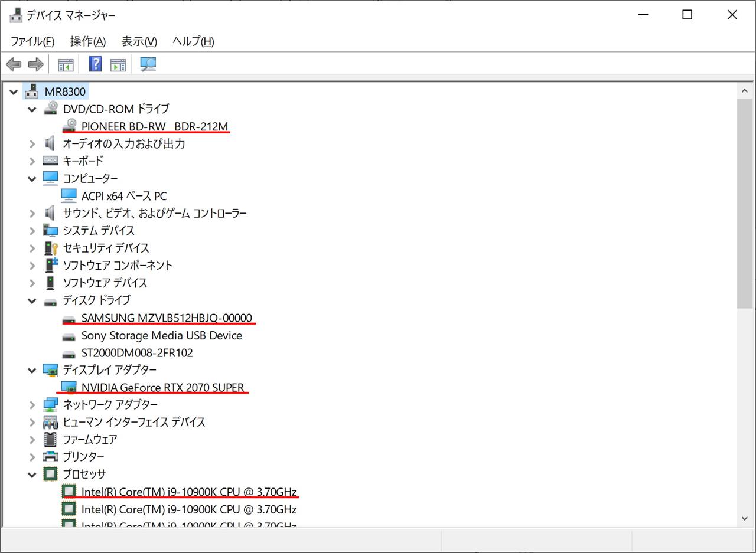The image size is (756, 553).
Task: Click the MR8300 computer root icon
Action: (32, 91)
